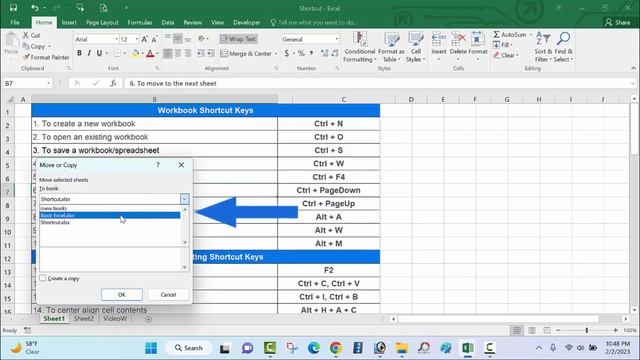The image size is (640, 360).
Task: Switch to Page Layout view icon
Action: [x=532, y=330]
